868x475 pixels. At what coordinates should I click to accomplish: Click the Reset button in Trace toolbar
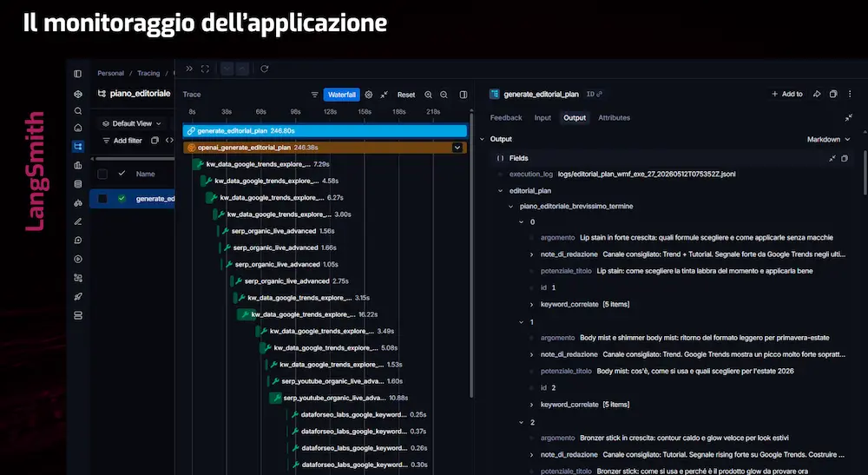click(x=406, y=95)
